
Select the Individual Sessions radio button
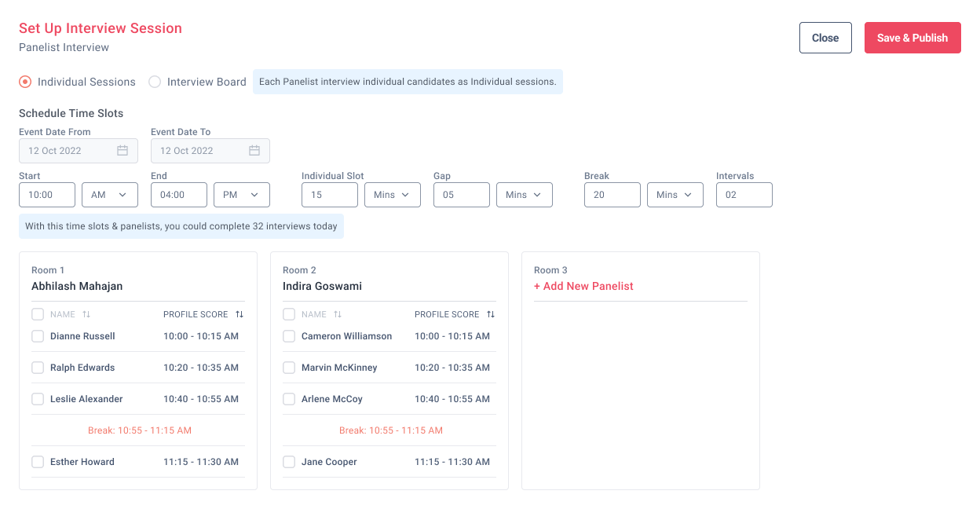coord(25,82)
